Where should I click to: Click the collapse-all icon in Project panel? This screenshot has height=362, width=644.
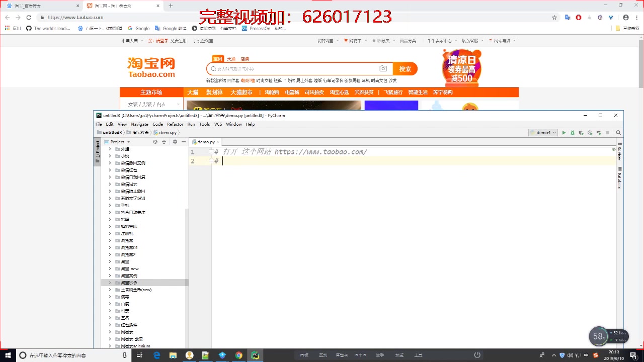click(x=164, y=142)
